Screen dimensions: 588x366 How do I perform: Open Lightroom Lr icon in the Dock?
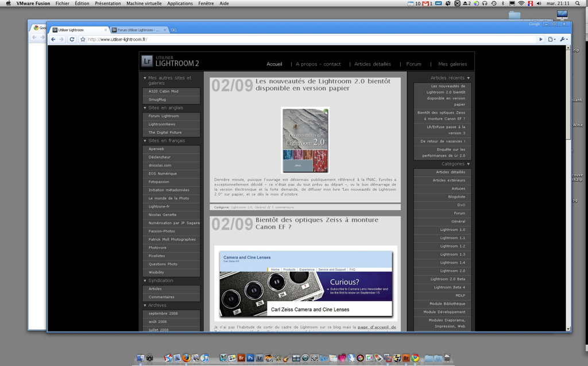click(x=260, y=358)
